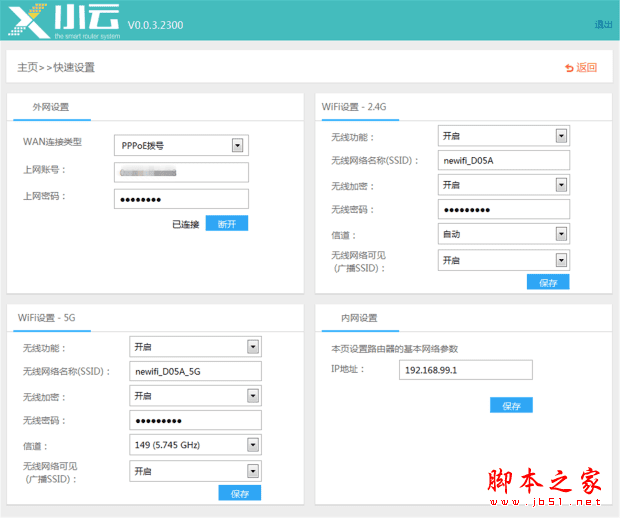
Task: Open the 149 (5.745 GHz) channel dropdown
Action: click(195, 445)
